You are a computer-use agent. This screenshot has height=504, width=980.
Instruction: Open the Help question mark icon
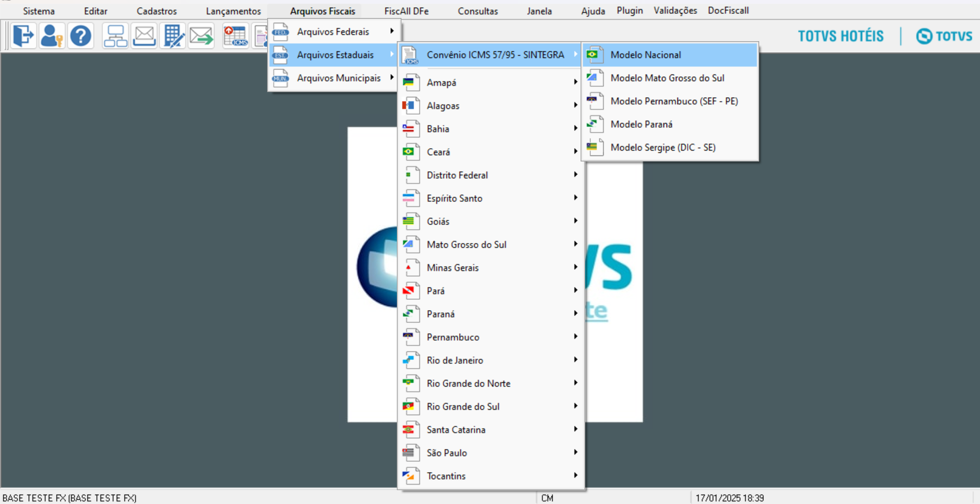(x=81, y=35)
